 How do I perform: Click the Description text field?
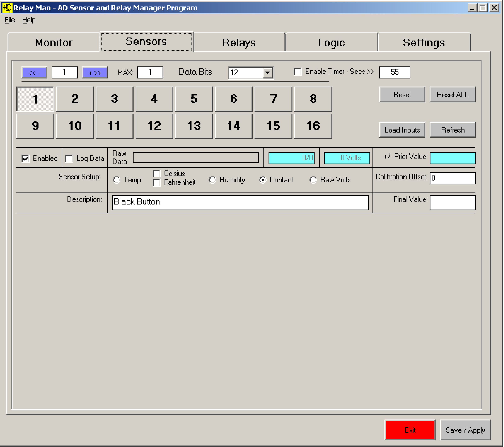pyautogui.click(x=240, y=203)
